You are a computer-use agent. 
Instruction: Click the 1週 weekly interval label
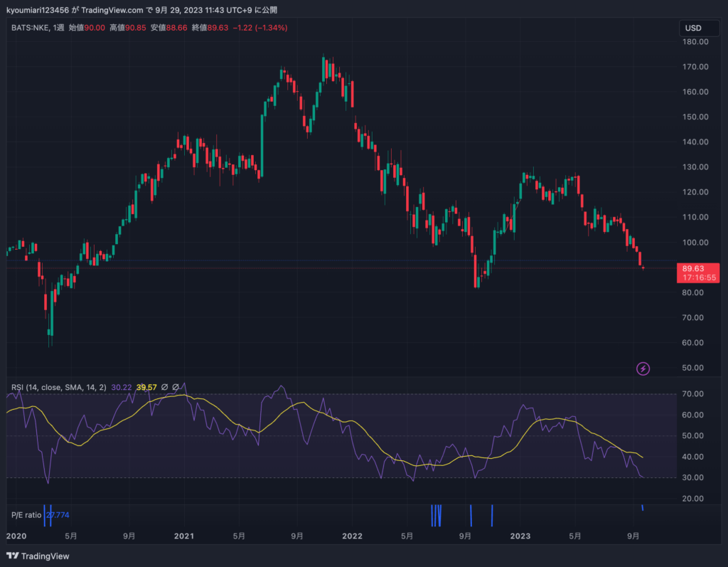coord(58,28)
